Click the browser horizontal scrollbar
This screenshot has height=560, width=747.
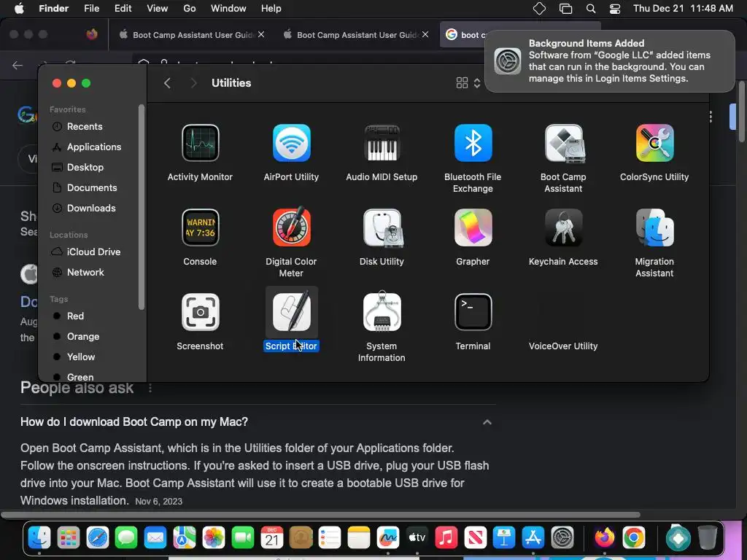pos(320,515)
